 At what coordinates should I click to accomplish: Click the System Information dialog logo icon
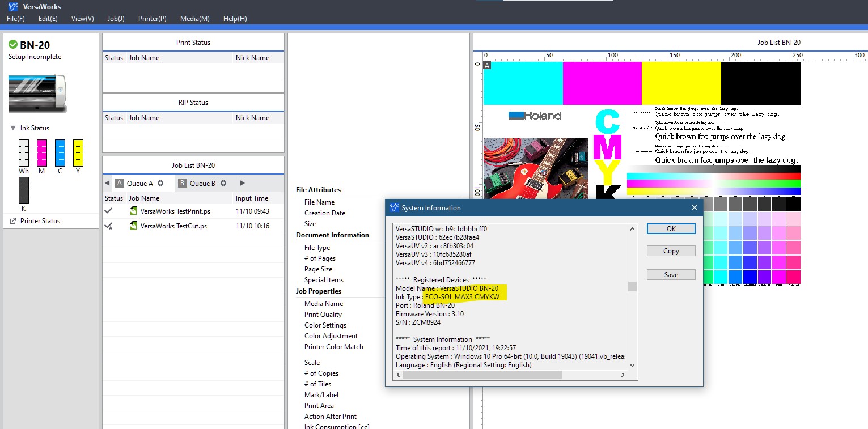[x=395, y=208]
